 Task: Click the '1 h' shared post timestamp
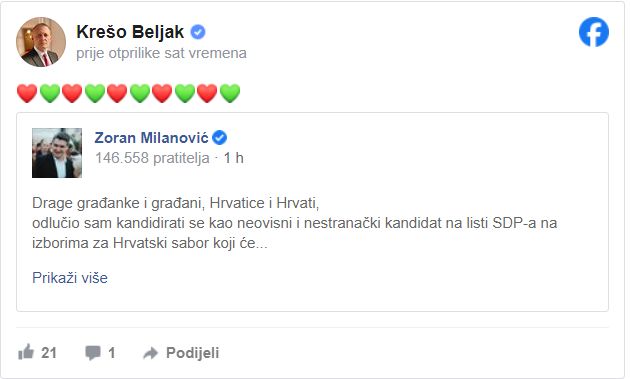pos(233,158)
